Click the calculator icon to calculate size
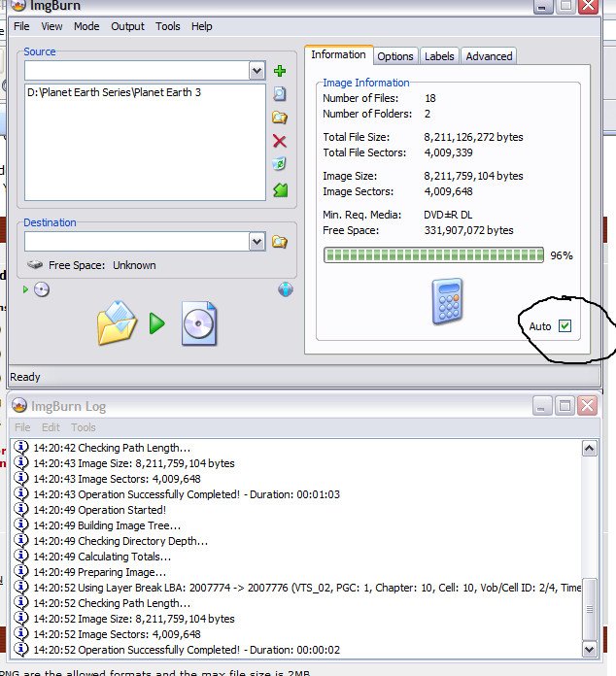The width and height of the screenshot is (616, 676). tap(447, 301)
